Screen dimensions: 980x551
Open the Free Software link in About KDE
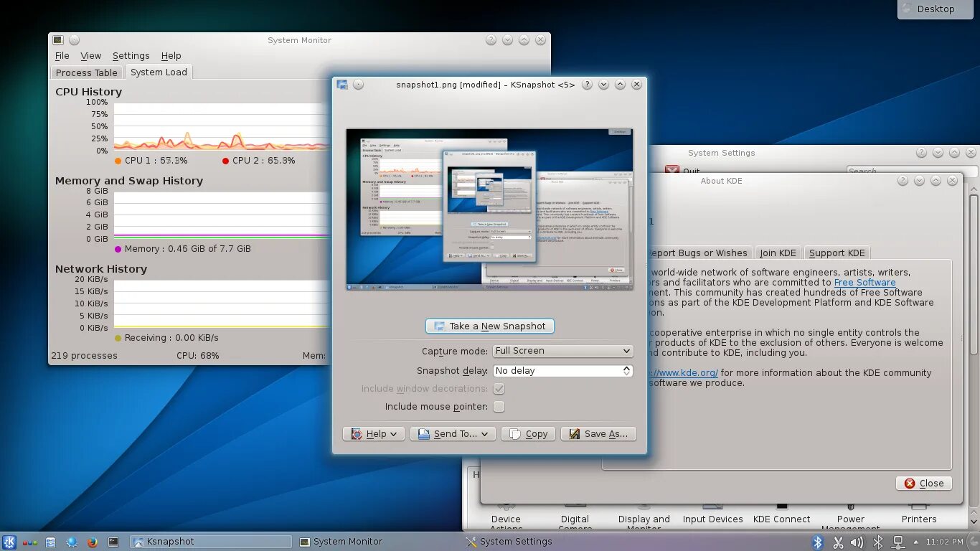(x=864, y=283)
